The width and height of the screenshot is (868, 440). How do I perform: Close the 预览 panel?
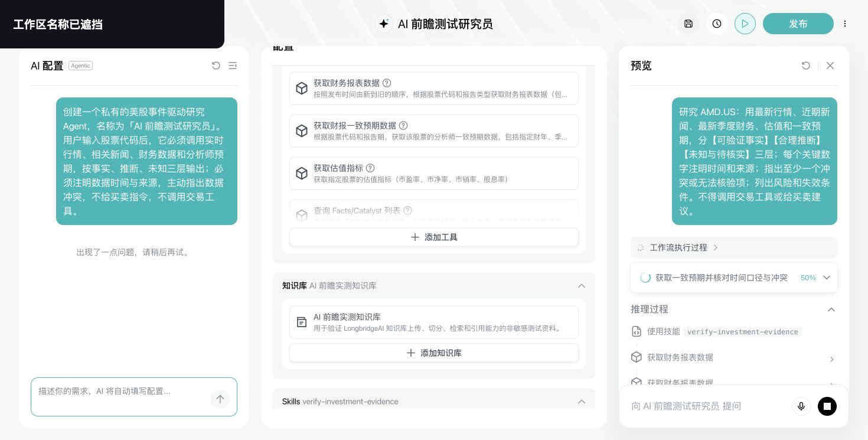pyautogui.click(x=830, y=66)
